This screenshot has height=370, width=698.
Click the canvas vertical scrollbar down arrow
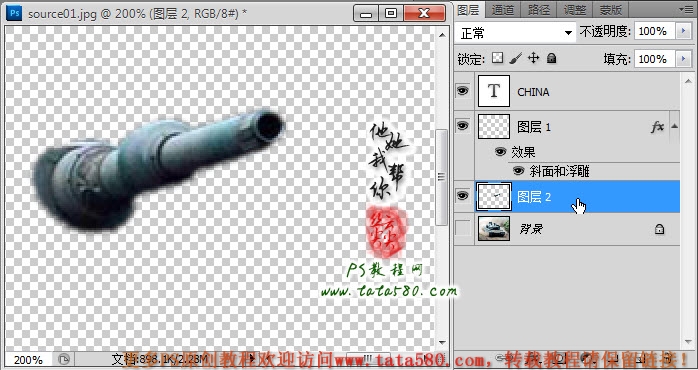[x=442, y=342]
